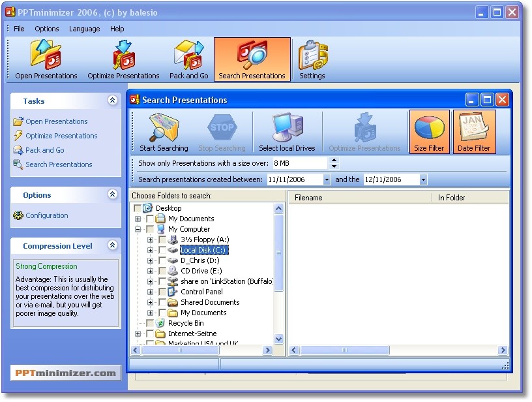Toggle the Size Filter pie-chart button
This screenshot has width=532, height=402.
429,132
